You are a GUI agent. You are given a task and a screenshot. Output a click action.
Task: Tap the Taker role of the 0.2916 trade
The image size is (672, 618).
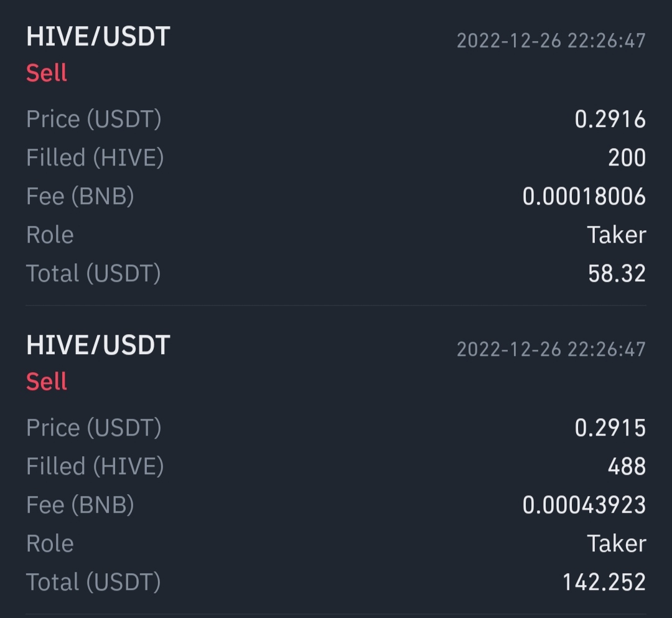point(616,235)
